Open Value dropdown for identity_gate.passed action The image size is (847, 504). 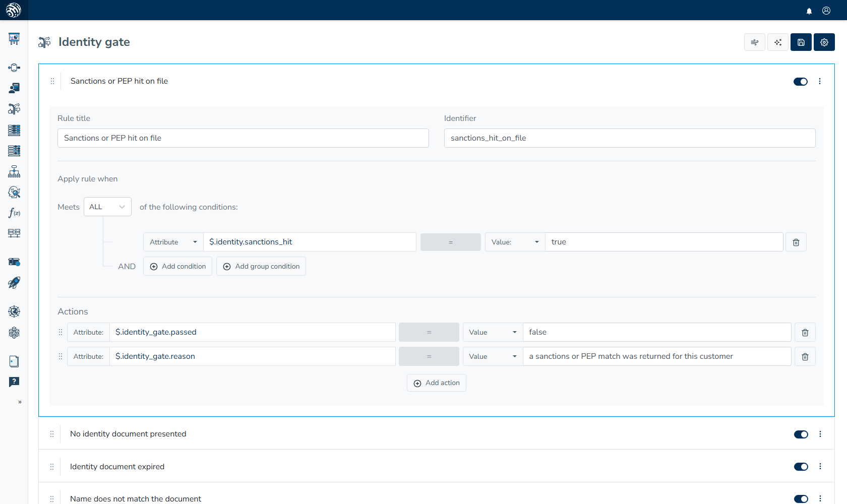pyautogui.click(x=493, y=332)
